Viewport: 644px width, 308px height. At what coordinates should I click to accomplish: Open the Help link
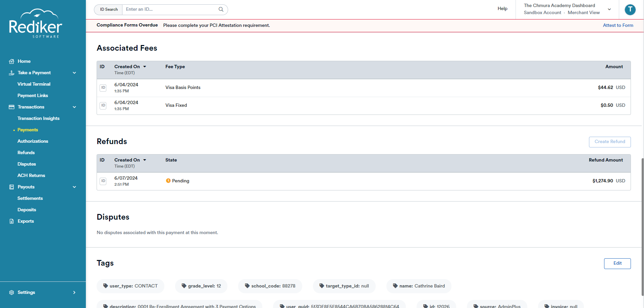[502, 9]
